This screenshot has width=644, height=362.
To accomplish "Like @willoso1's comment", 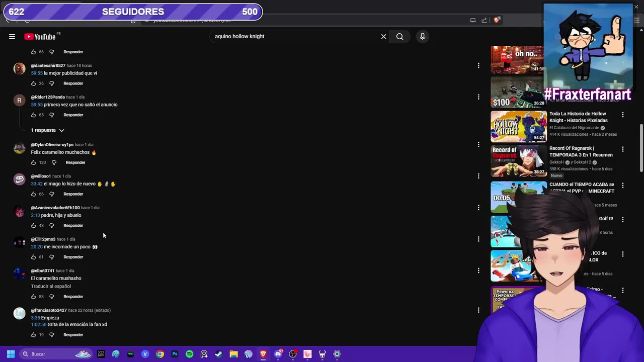I will point(33,194).
